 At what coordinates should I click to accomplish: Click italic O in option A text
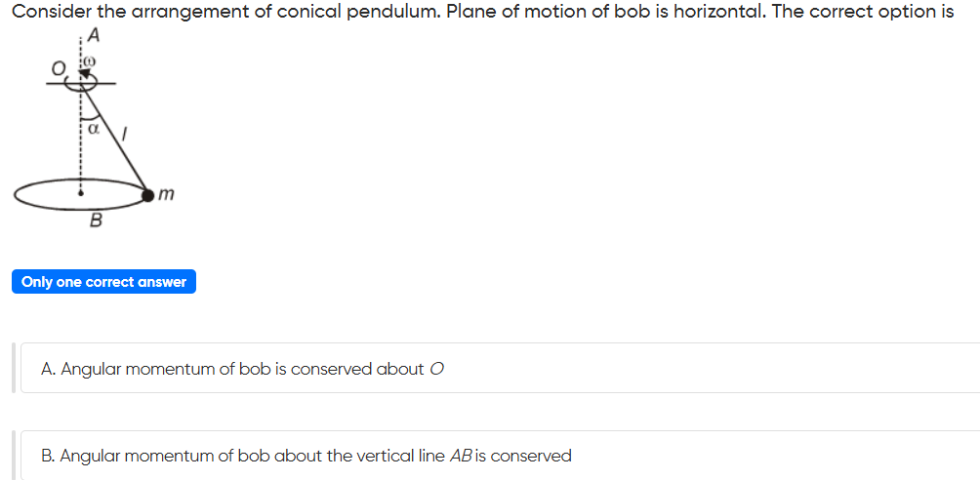[436, 369]
